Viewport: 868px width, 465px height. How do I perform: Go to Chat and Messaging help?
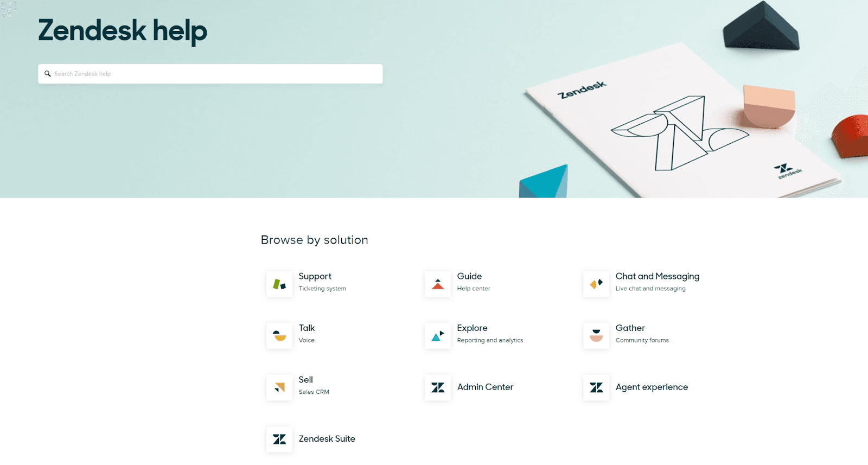[657, 276]
